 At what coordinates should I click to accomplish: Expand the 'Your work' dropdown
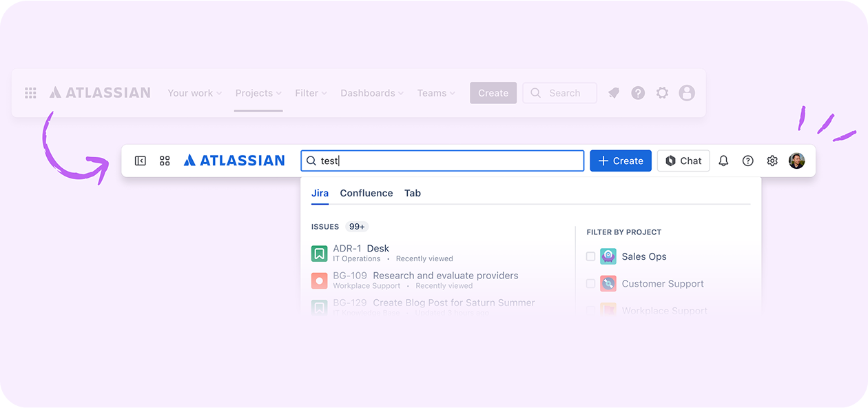195,93
